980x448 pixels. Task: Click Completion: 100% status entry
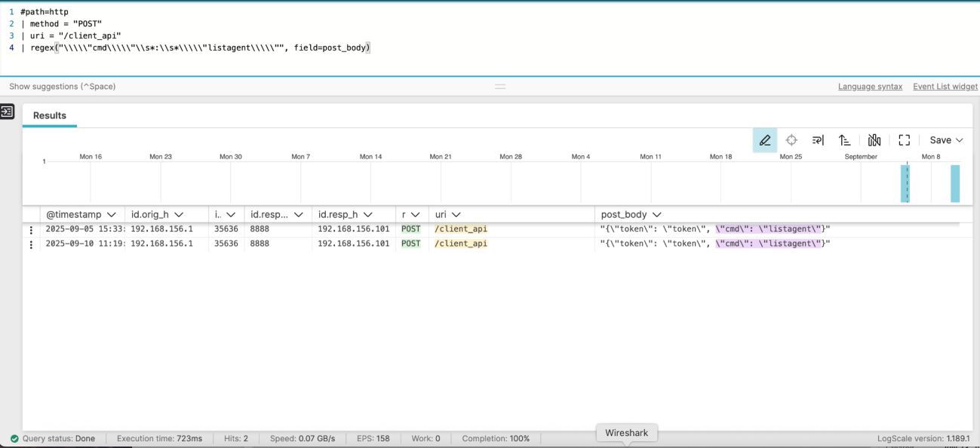point(496,438)
